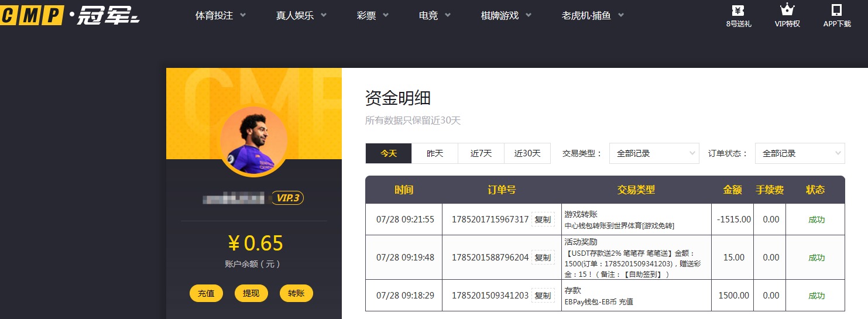The width and height of the screenshot is (868, 319).
Task: Click the 资金明细 heading
Action: (x=398, y=98)
